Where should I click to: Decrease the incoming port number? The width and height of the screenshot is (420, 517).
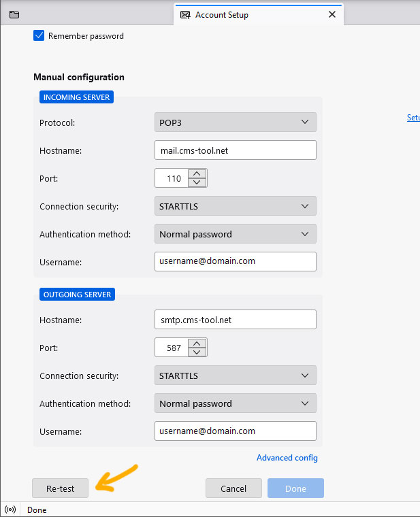point(197,182)
